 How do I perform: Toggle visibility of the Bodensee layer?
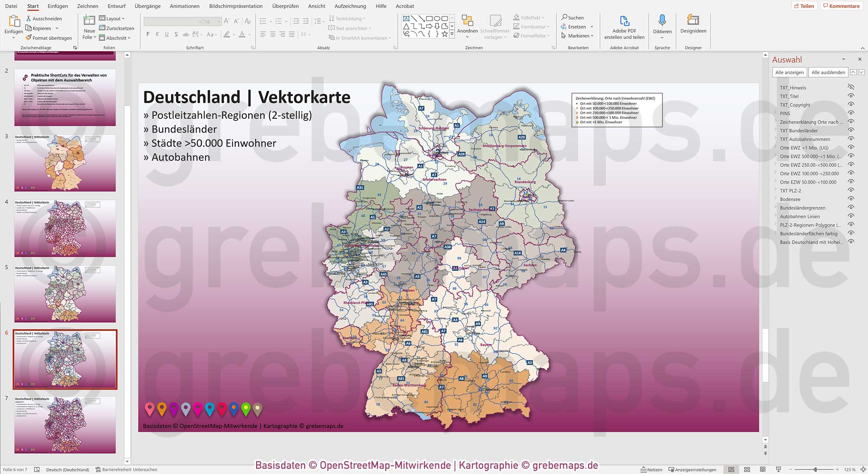[x=852, y=199]
